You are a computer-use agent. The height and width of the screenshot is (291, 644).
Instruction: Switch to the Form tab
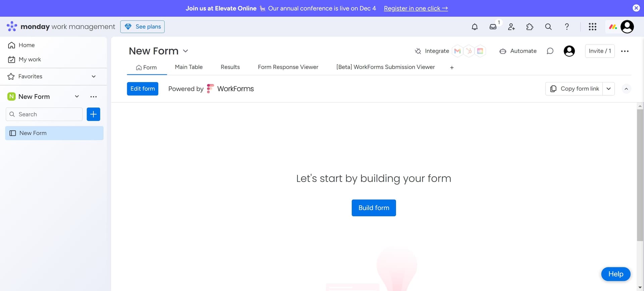(147, 67)
